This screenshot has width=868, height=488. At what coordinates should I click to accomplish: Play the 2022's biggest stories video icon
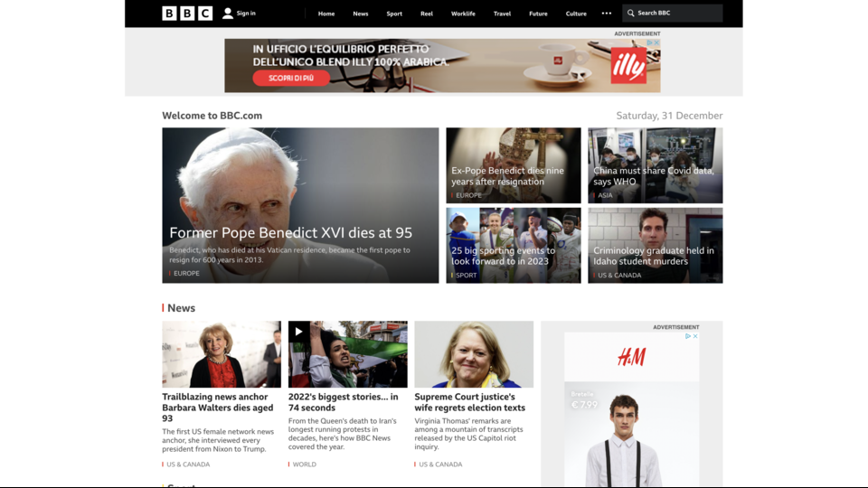click(298, 331)
